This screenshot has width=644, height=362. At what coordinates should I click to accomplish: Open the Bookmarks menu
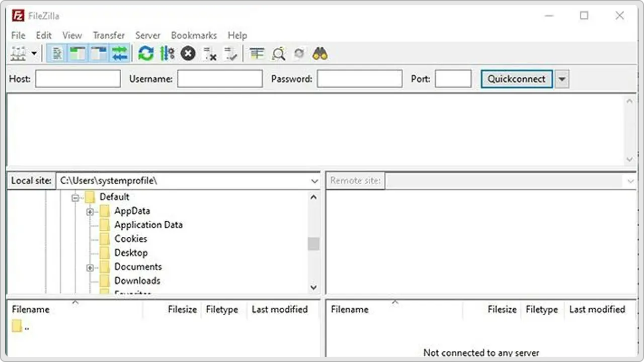194,35
